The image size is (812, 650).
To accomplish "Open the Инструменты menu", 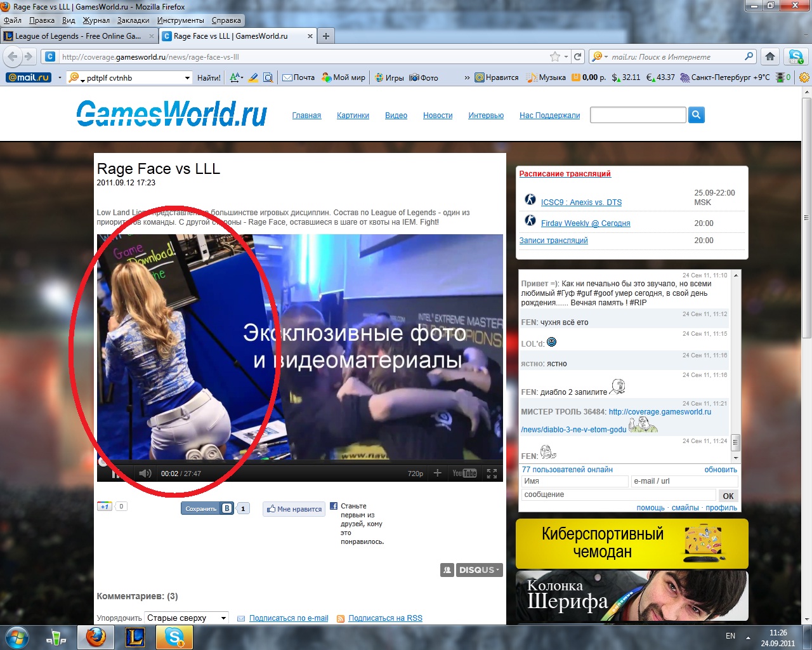I will [x=181, y=20].
